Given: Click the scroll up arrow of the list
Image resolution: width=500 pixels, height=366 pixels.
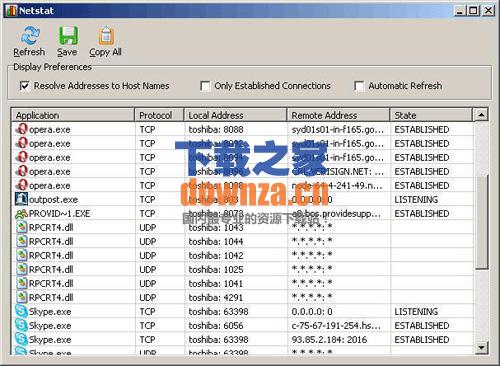Looking at the screenshot, I should click(481, 115).
